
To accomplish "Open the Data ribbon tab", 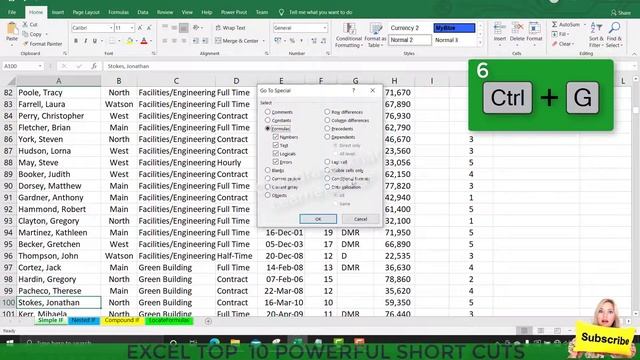I will [143, 12].
